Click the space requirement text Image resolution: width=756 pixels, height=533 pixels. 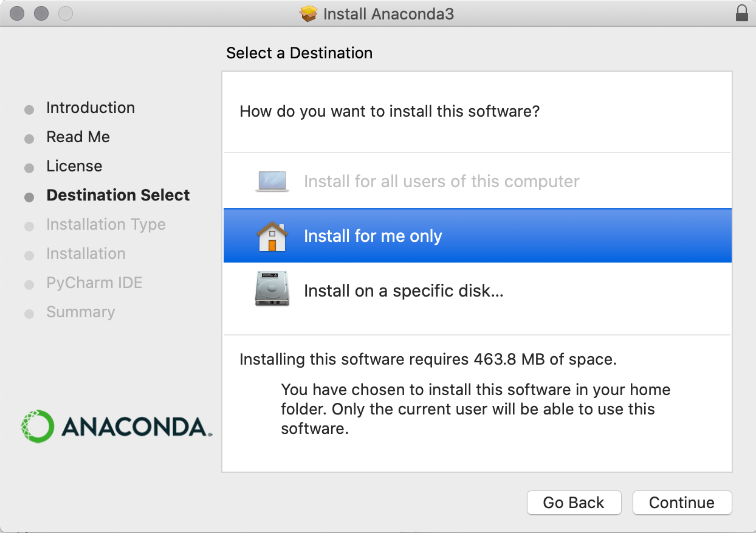pyautogui.click(x=428, y=359)
